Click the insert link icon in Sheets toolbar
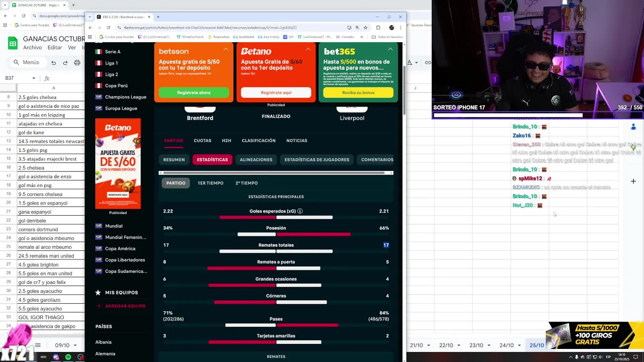 (428, 62)
